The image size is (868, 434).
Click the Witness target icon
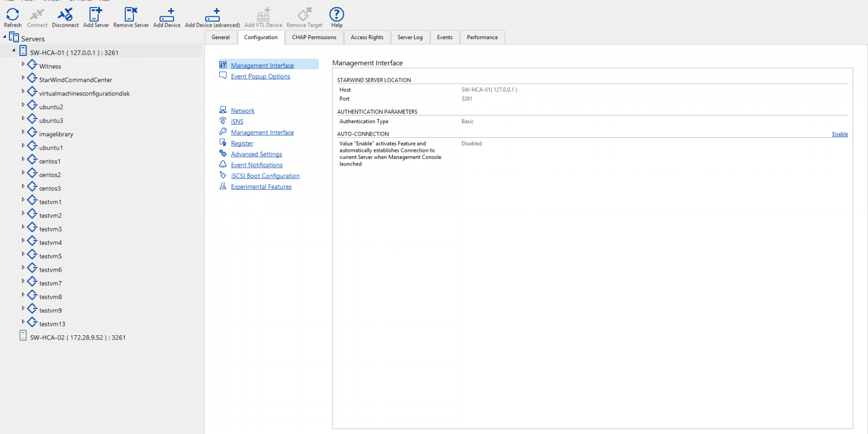click(x=33, y=65)
